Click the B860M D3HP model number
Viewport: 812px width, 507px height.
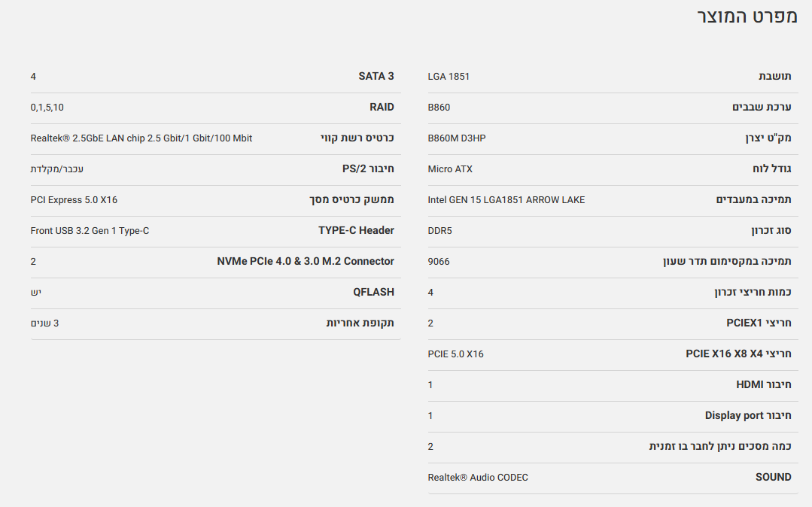click(457, 138)
